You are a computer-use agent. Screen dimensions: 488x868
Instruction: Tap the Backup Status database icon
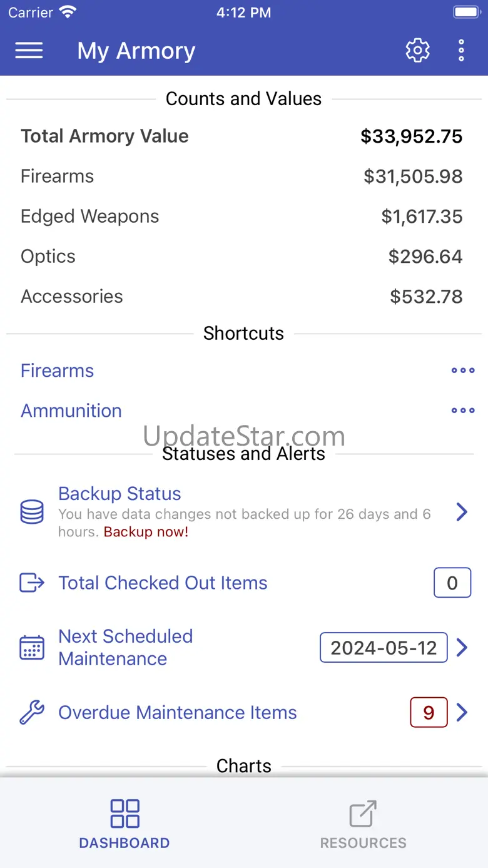pyautogui.click(x=32, y=512)
